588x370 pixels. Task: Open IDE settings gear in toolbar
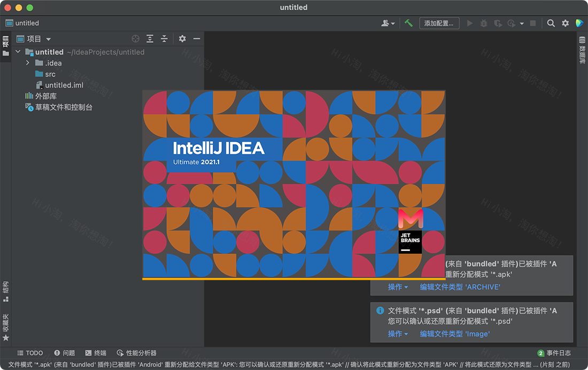(565, 24)
